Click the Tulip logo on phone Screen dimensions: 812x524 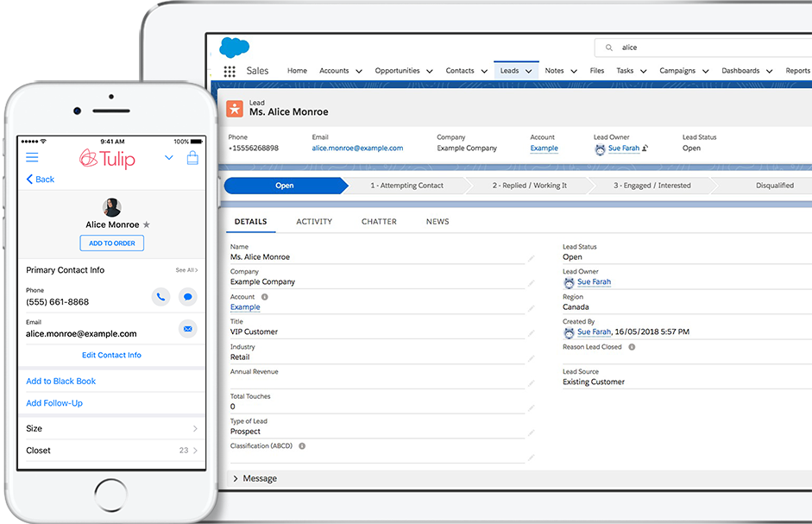(x=107, y=159)
